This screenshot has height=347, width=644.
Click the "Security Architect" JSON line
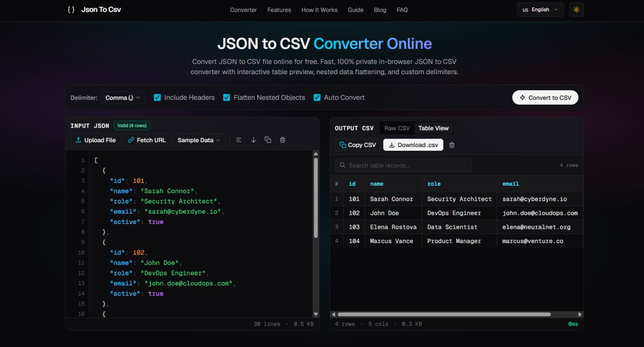(x=165, y=201)
